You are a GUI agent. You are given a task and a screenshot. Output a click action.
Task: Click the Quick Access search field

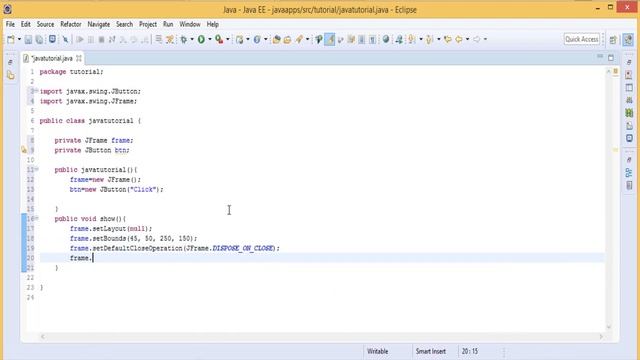click(582, 39)
